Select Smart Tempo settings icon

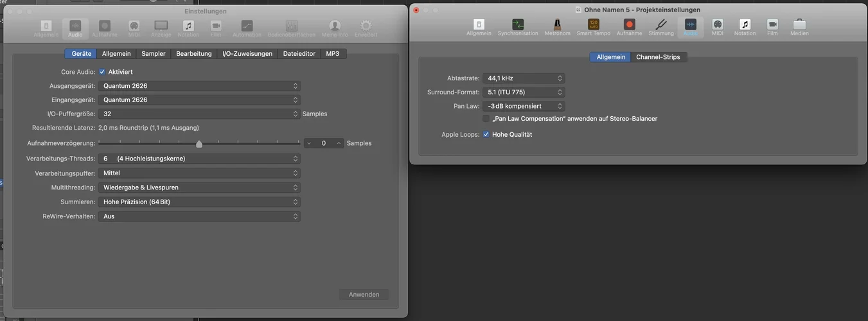tap(593, 26)
